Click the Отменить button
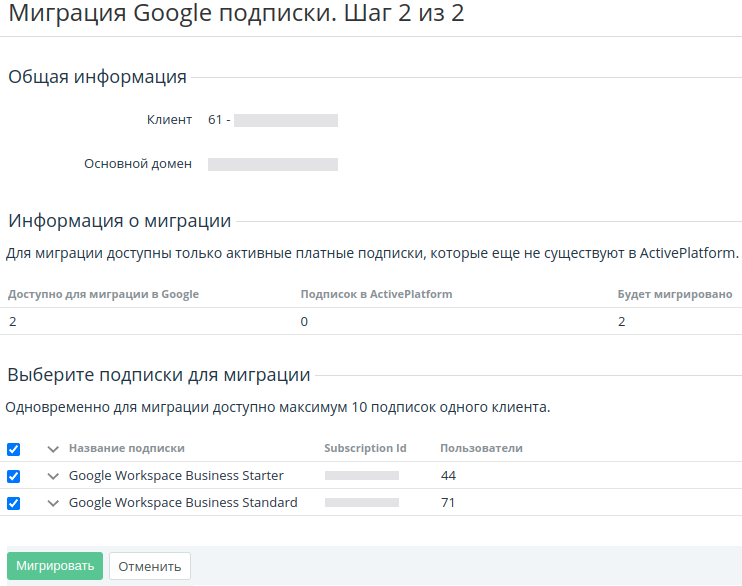 [150, 566]
